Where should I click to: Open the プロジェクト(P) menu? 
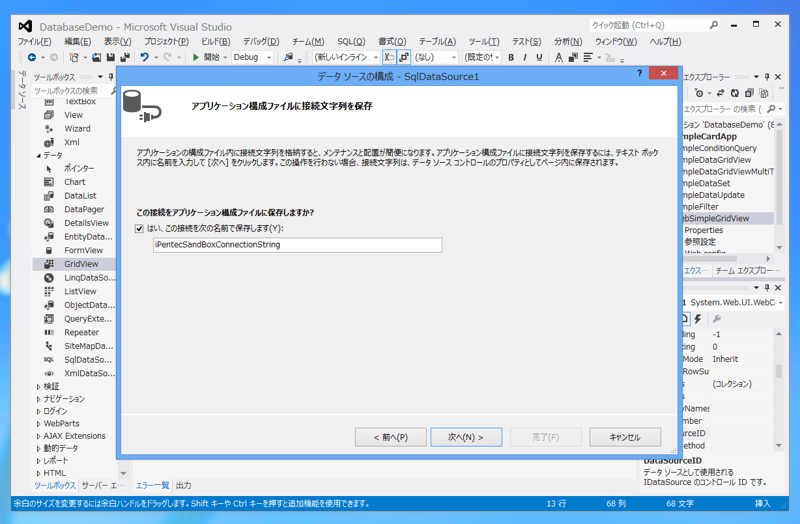[166, 42]
